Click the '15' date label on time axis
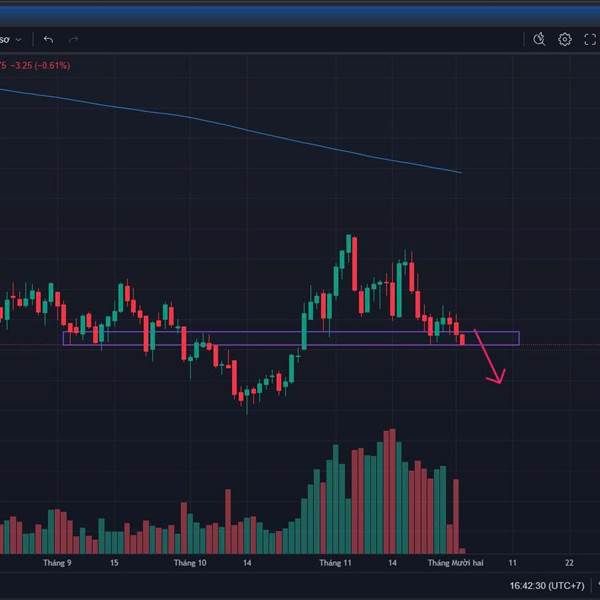This screenshot has height=600, width=600. (x=114, y=563)
